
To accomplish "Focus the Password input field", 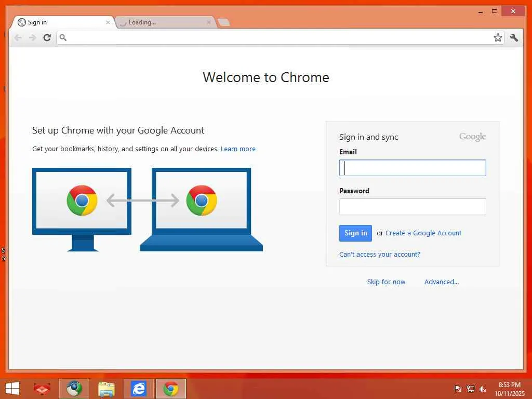I will click(x=413, y=207).
